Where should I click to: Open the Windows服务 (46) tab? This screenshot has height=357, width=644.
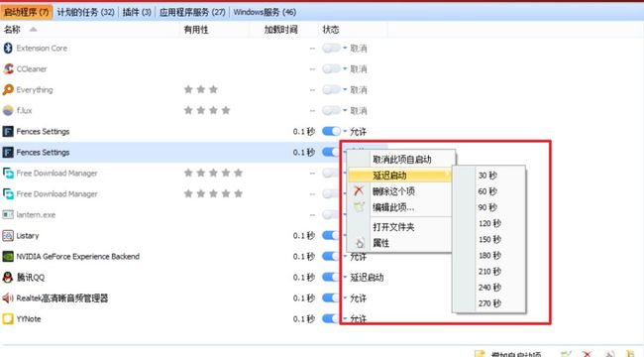coord(265,12)
